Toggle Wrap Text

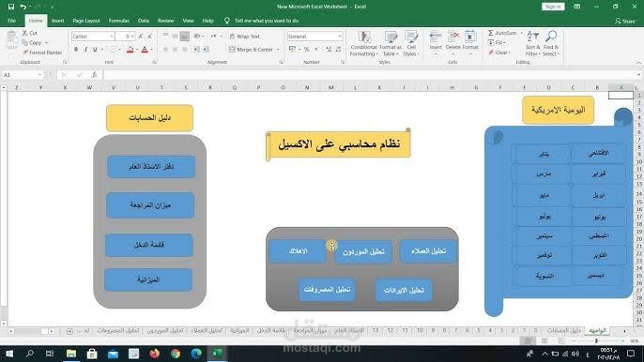[245, 37]
